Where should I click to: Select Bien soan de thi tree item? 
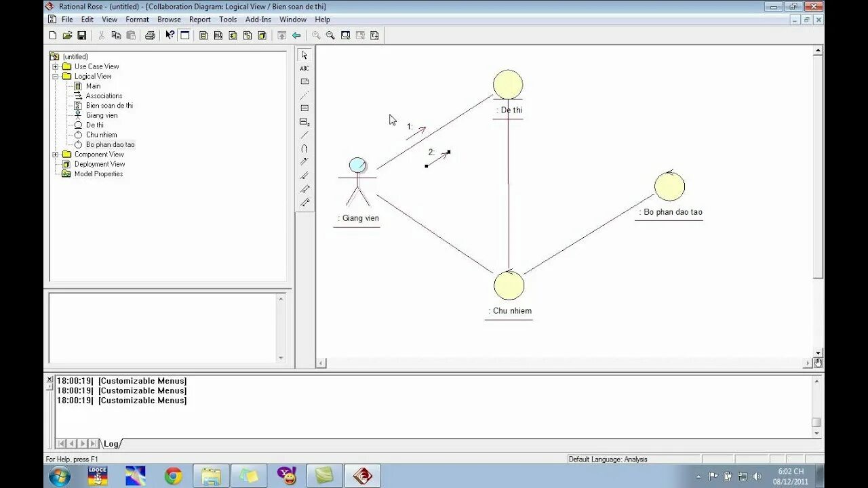click(109, 106)
